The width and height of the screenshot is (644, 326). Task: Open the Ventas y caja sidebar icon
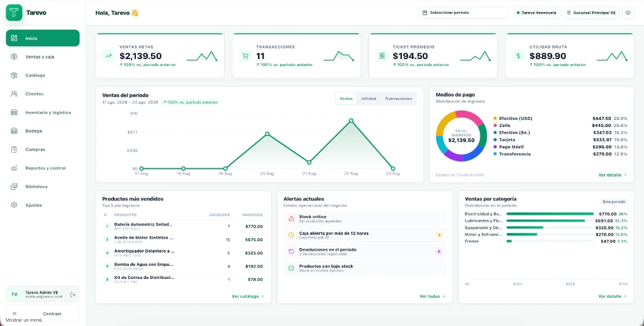[x=14, y=57]
